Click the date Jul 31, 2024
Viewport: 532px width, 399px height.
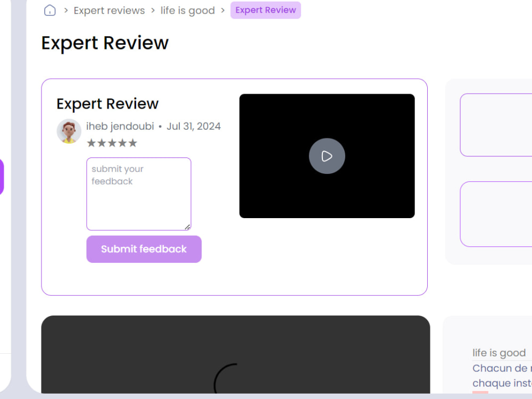(194, 126)
